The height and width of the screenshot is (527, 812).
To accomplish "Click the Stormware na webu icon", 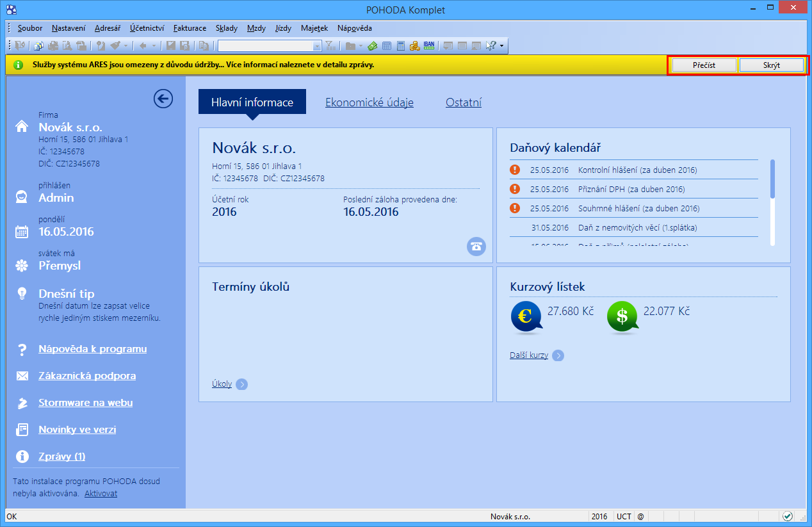I will pyautogui.click(x=22, y=403).
